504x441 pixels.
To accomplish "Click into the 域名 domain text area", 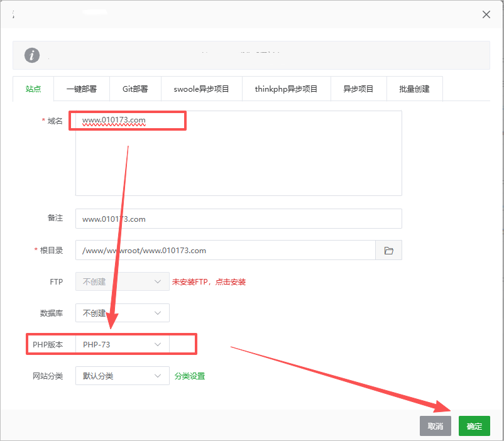I will [x=239, y=153].
